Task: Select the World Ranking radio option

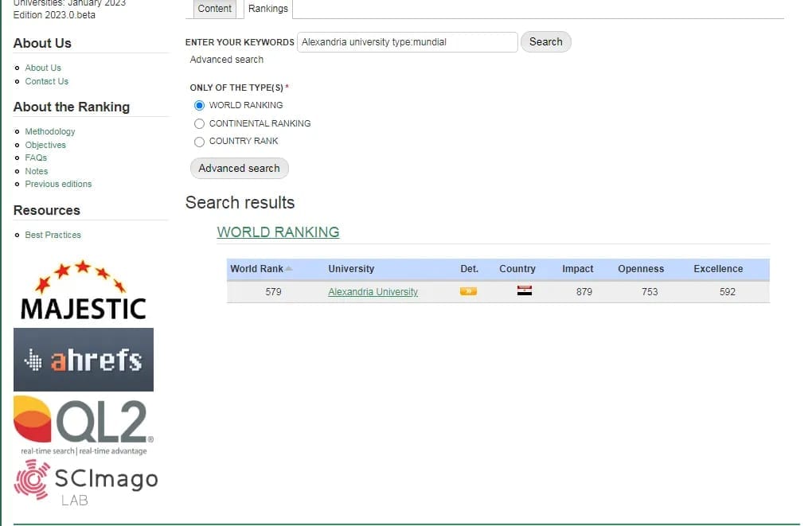Action: click(x=200, y=105)
